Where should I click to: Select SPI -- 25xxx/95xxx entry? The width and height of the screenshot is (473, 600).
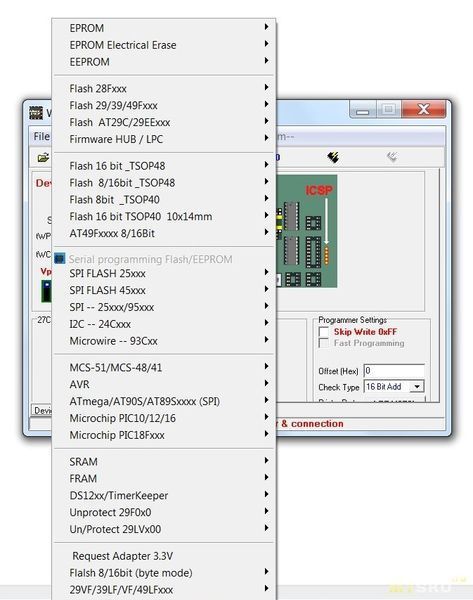(x=164, y=307)
